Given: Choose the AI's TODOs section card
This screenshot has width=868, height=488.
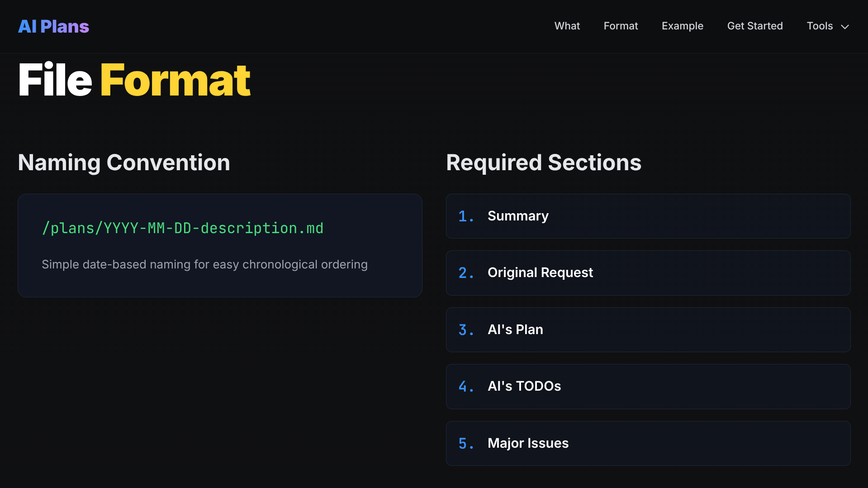Looking at the screenshot, I should tap(648, 386).
